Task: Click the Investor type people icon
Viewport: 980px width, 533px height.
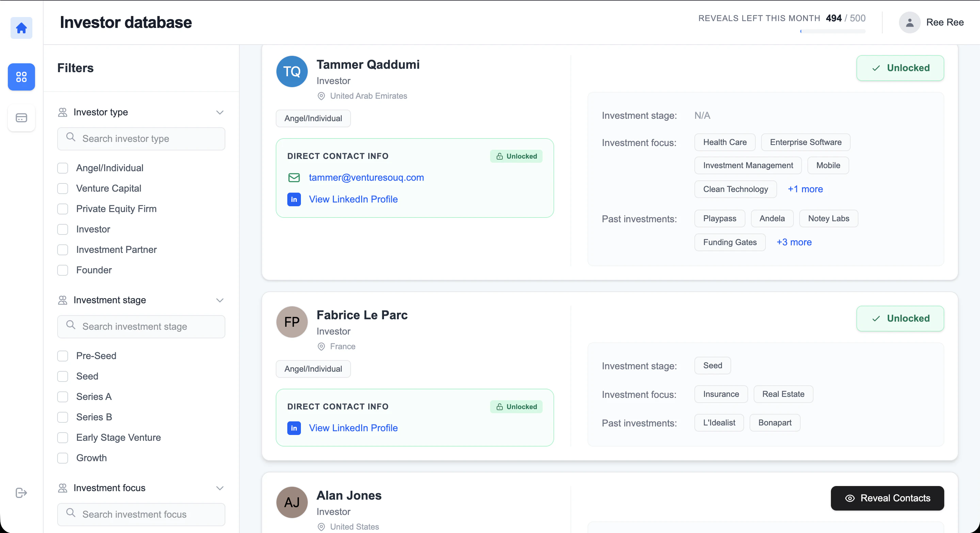Action: coord(62,112)
